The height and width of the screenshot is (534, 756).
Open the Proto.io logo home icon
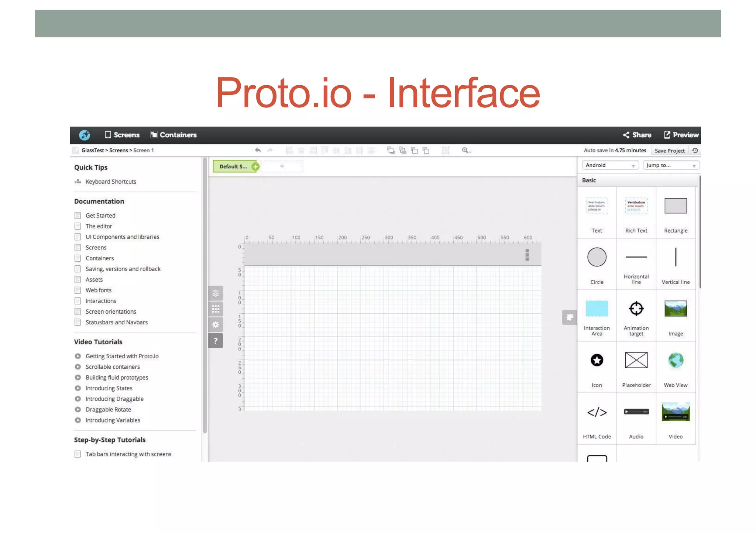tap(84, 135)
